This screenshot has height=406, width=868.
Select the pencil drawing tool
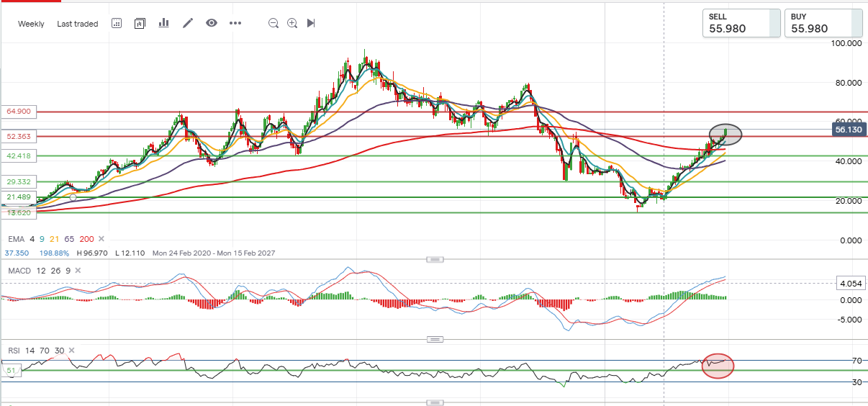pyautogui.click(x=188, y=23)
